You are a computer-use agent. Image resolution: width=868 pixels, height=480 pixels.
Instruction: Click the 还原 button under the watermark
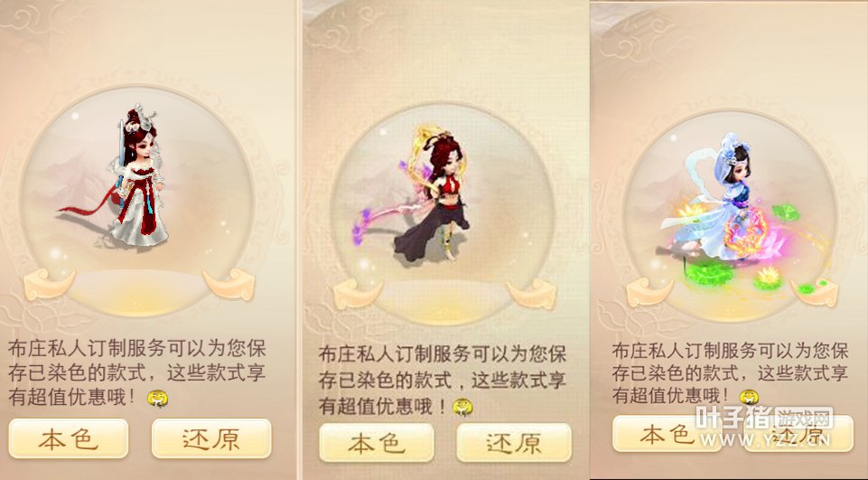coord(799,434)
